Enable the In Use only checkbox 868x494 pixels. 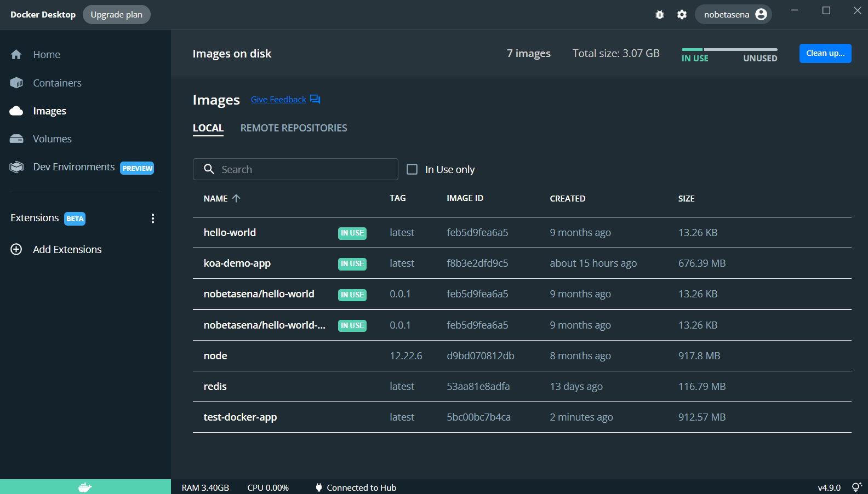coord(412,169)
